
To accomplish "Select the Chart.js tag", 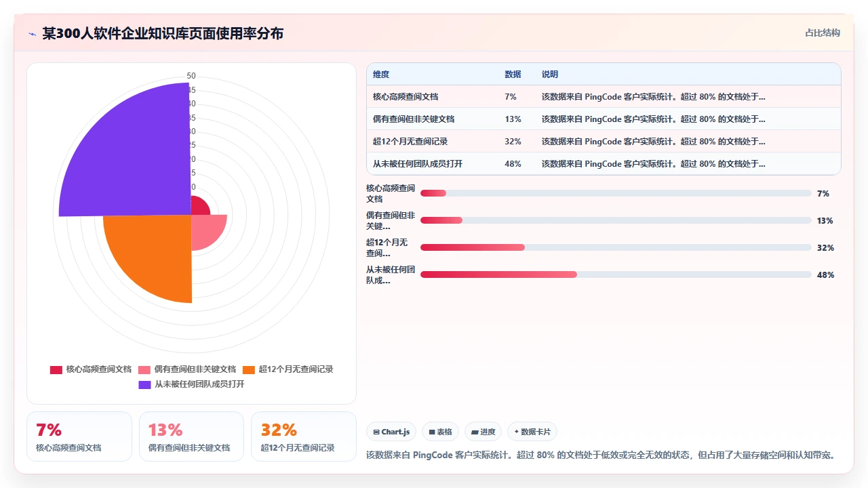I will point(391,432).
